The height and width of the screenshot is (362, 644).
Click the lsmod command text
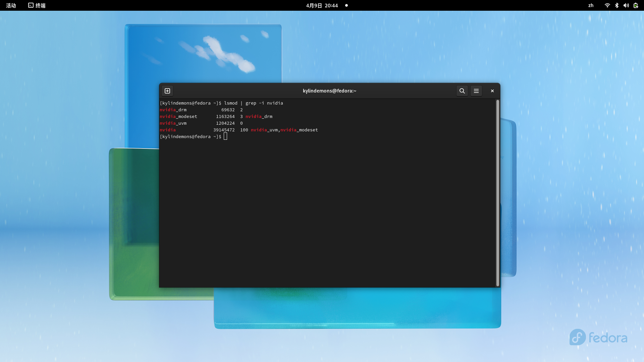(x=230, y=103)
